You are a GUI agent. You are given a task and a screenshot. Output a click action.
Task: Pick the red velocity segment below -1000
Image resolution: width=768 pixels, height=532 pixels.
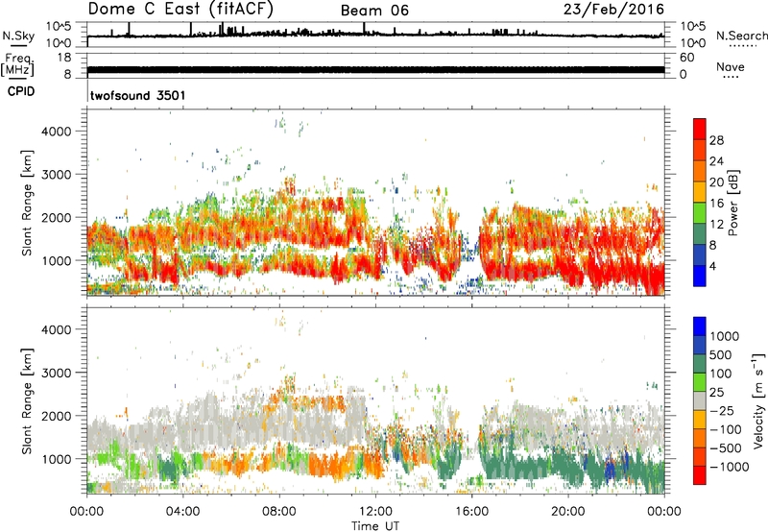point(700,475)
